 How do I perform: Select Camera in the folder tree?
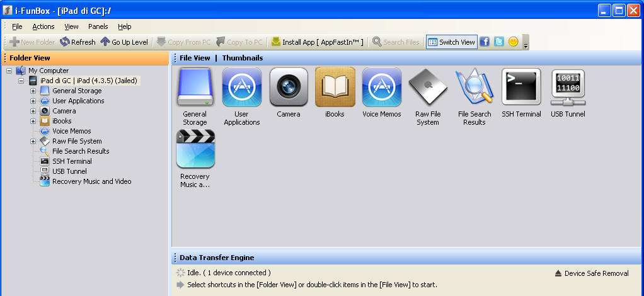(64, 111)
